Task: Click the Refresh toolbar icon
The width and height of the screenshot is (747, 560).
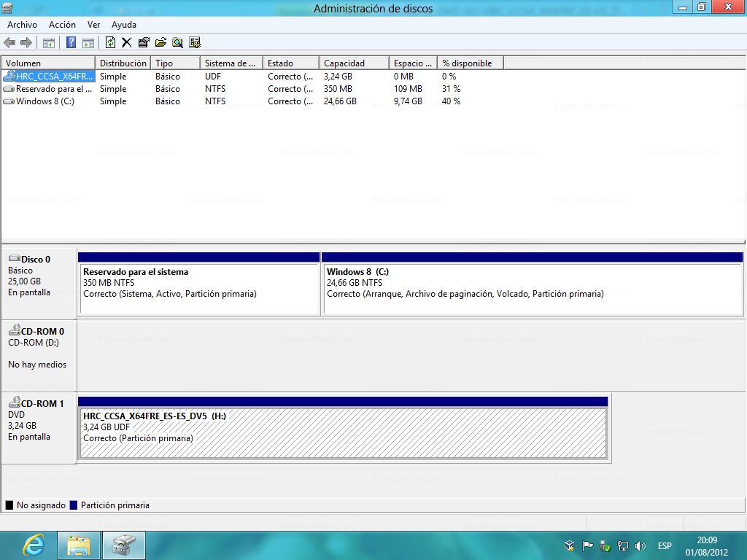Action: coord(110,42)
